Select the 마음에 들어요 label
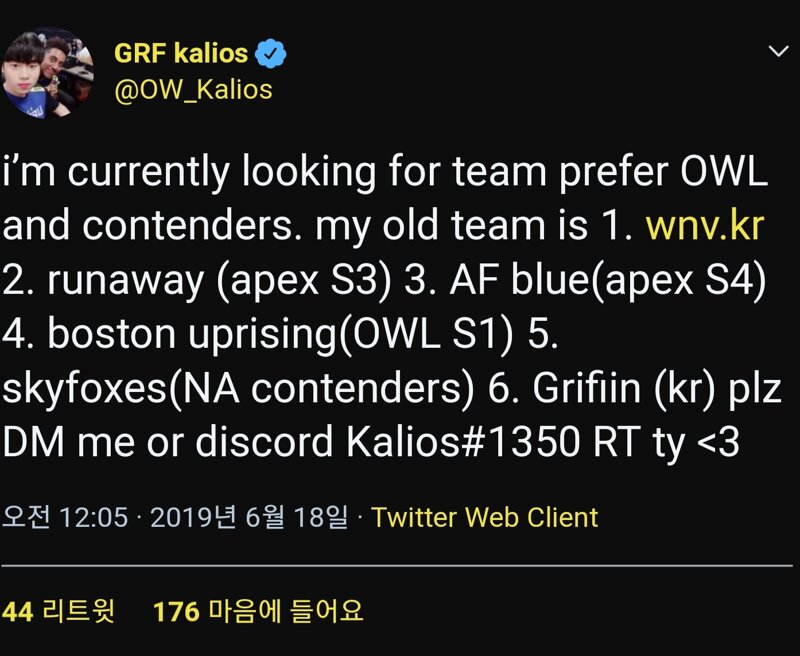 tap(286, 611)
